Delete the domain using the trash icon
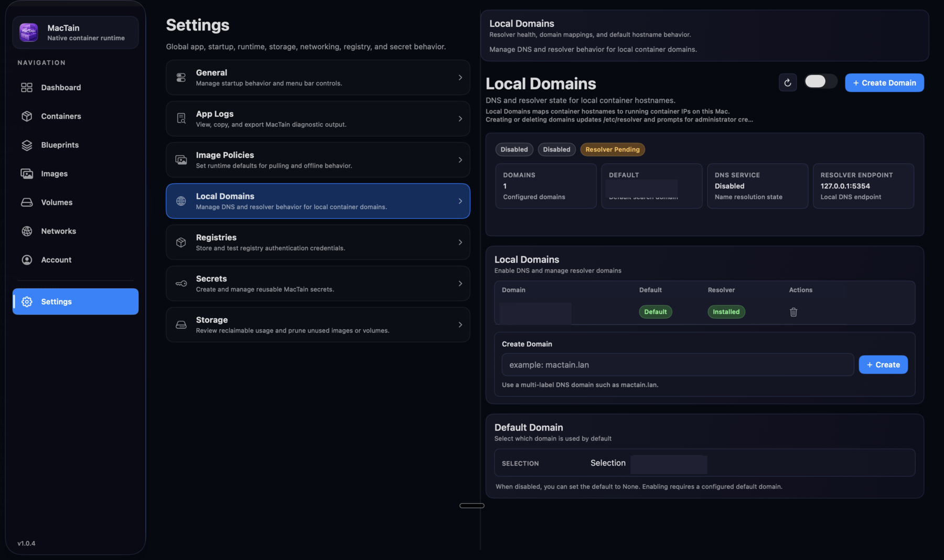This screenshot has width=944, height=560. click(793, 312)
